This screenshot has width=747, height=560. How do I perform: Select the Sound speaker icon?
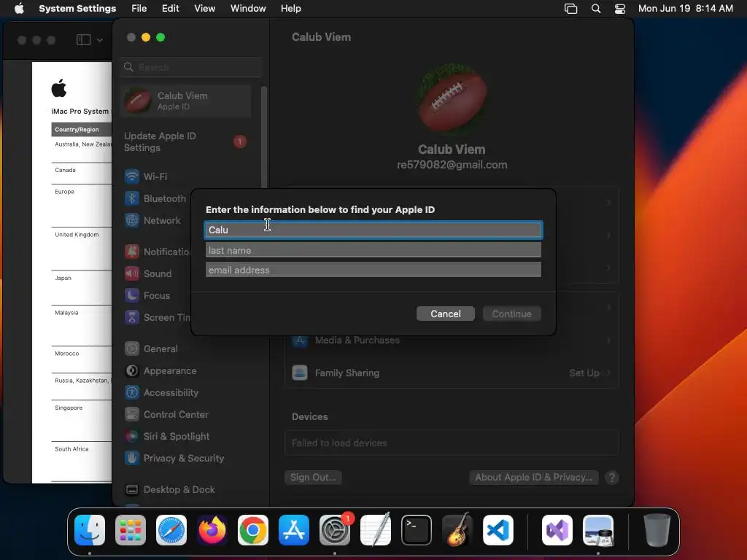click(132, 273)
